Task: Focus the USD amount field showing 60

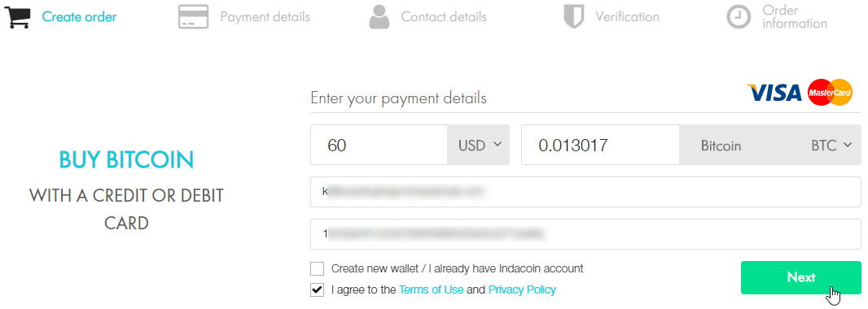Action: pos(379,145)
